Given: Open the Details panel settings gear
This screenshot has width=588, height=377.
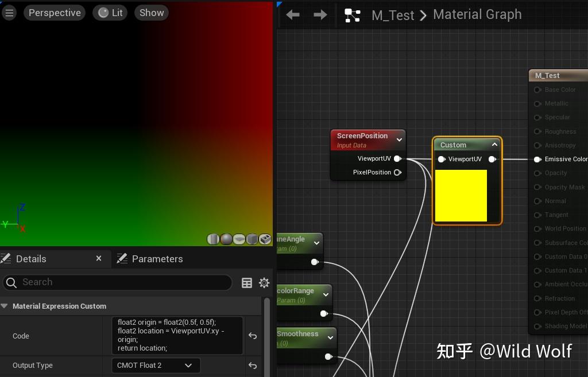Looking at the screenshot, I should click(x=264, y=282).
